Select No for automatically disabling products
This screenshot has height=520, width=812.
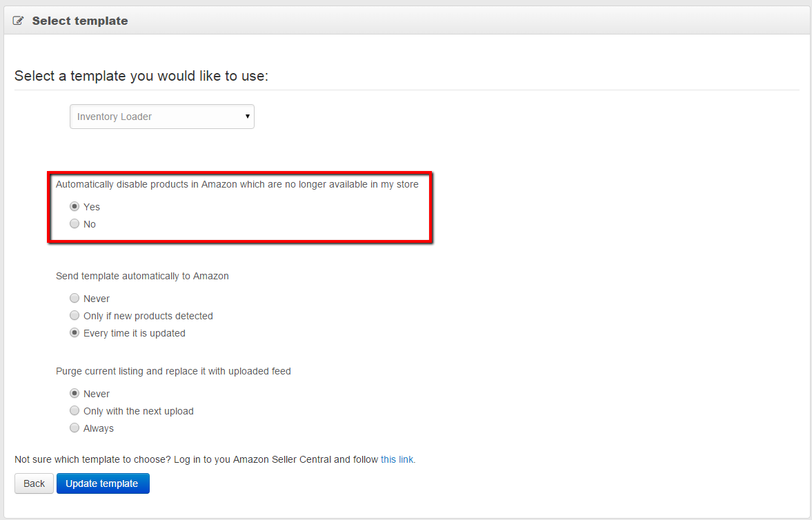[75, 223]
